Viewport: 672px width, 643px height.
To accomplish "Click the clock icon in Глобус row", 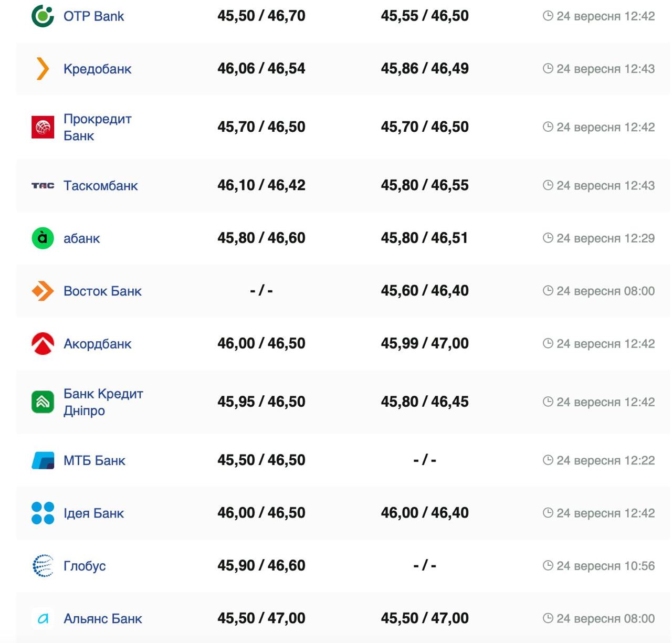I will coord(548,565).
